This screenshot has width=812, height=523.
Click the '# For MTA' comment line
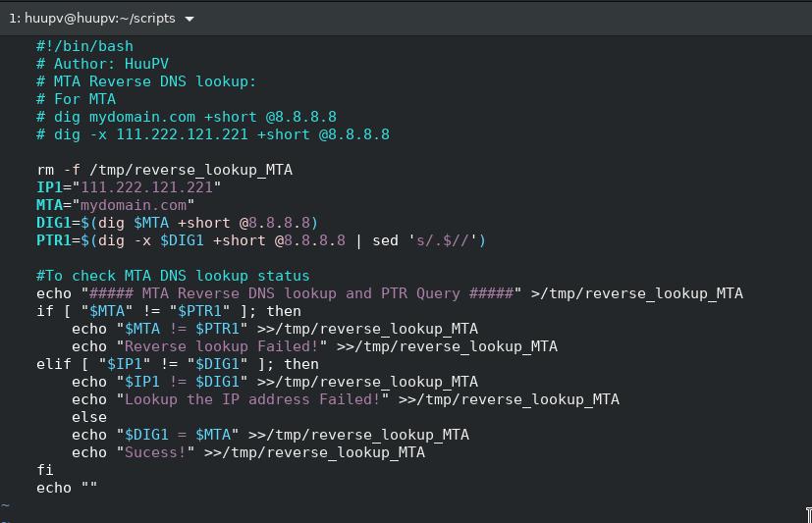[77, 99]
